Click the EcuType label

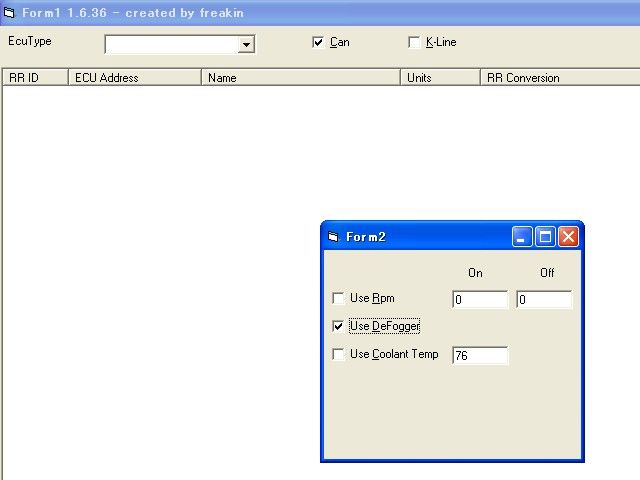30,41
